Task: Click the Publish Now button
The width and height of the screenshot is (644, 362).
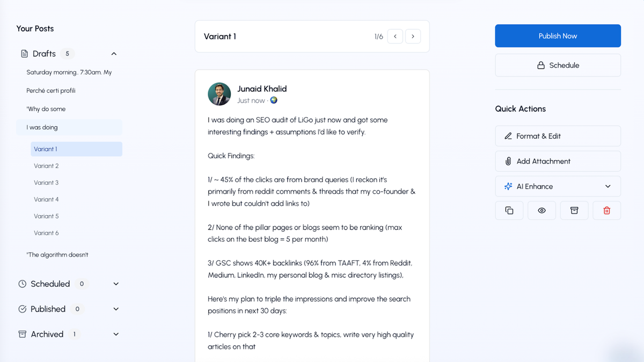Action: (558, 36)
